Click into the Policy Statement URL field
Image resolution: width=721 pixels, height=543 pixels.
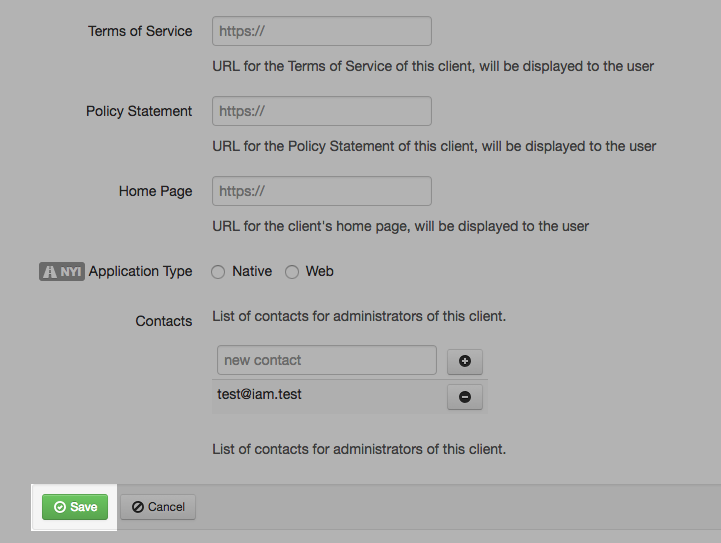tap(321, 111)
